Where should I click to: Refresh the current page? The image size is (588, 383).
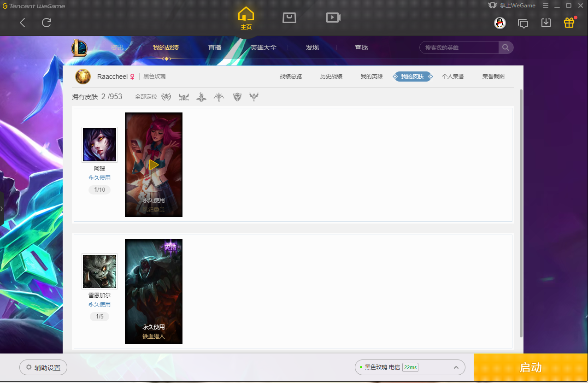point(47,23)
